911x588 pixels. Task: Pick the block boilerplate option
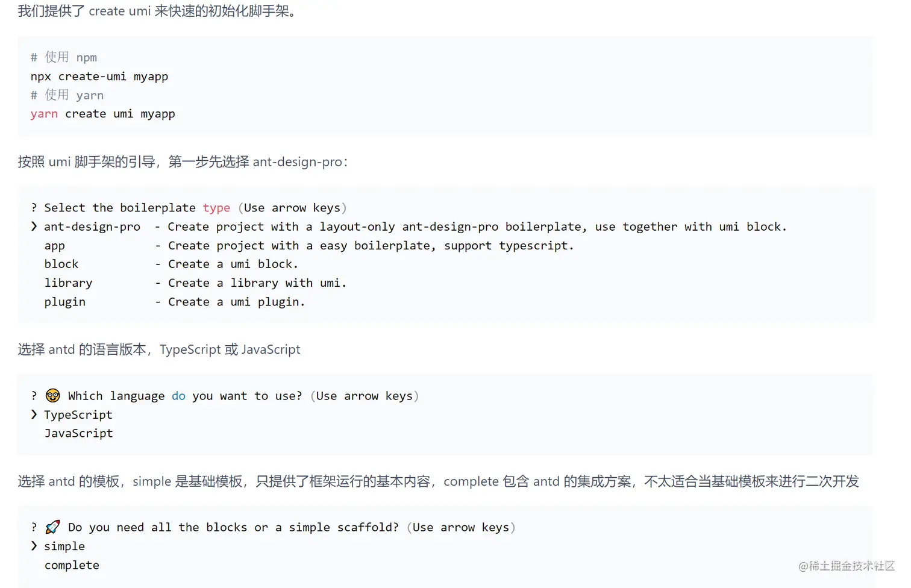click(61, 264)
